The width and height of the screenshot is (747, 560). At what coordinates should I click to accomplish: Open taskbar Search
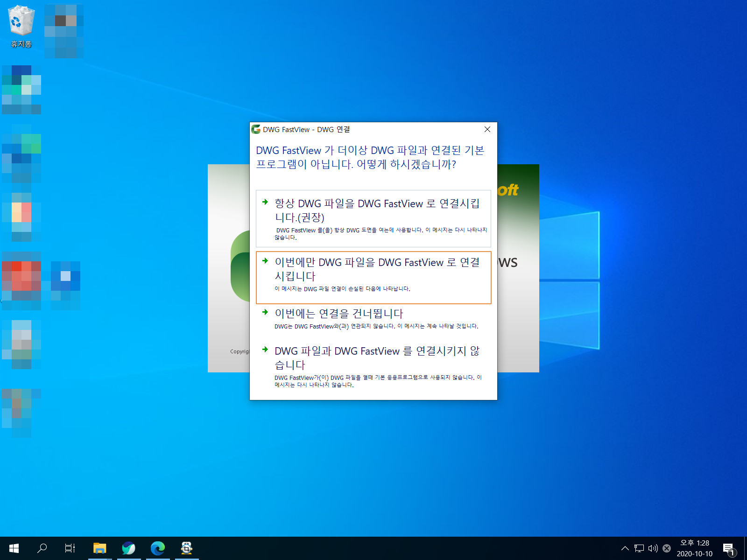[42, 548]
